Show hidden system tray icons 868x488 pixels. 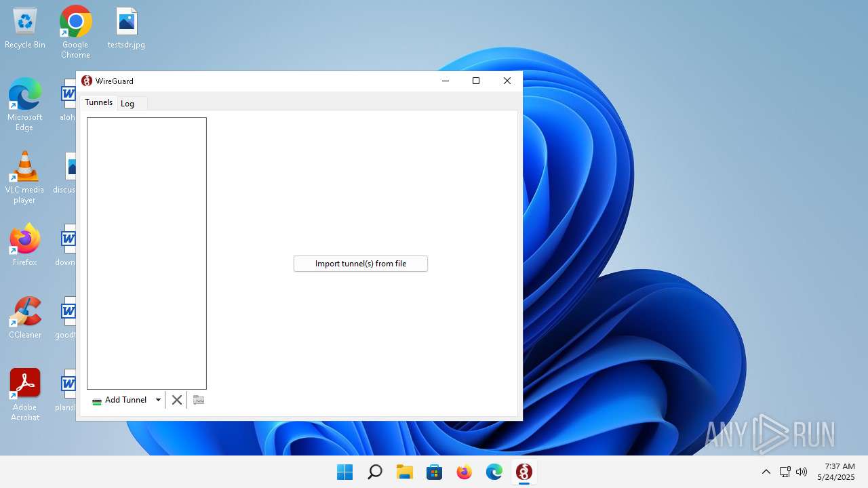[766, 472]
